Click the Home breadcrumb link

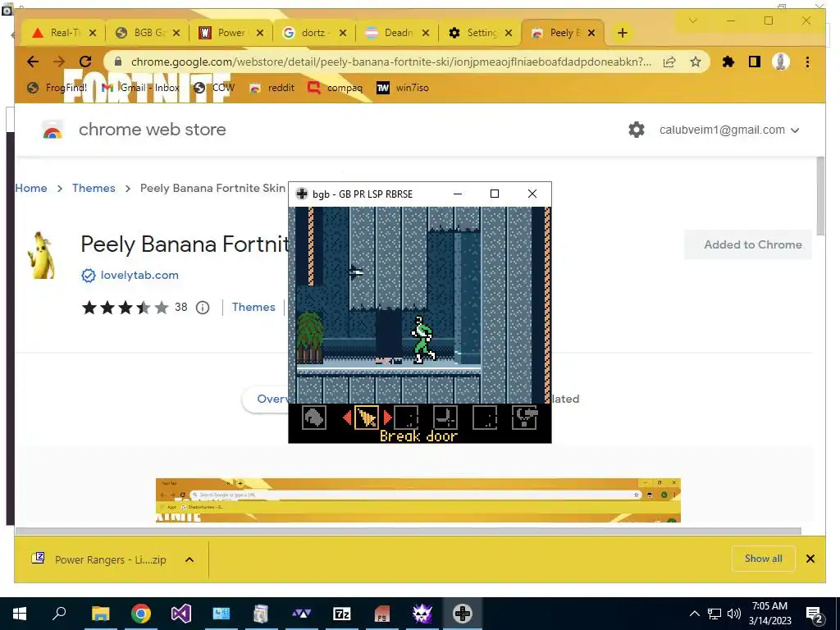[31, 188]
